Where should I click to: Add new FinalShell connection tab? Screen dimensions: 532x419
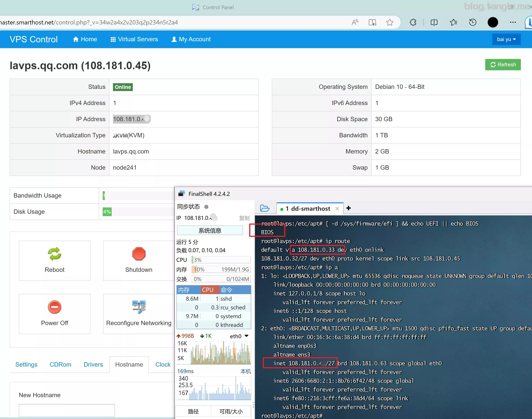pos(348,208)
